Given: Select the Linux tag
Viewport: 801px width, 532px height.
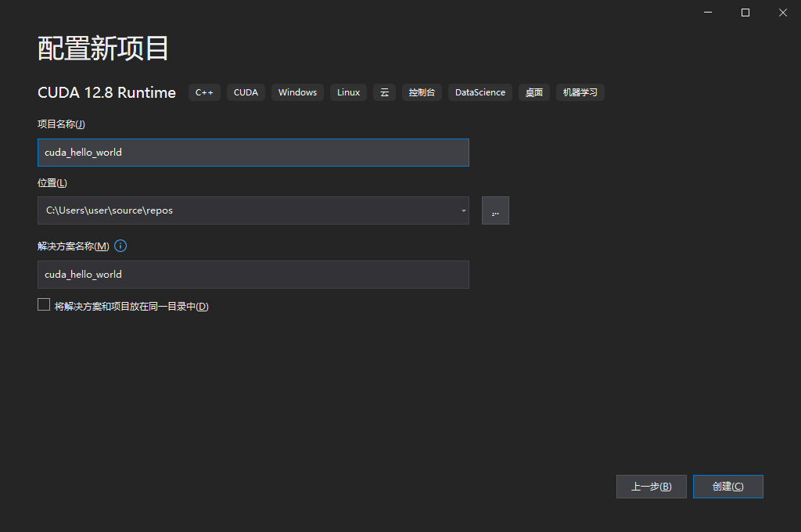Looking at the screenshot, I should 348,92.
